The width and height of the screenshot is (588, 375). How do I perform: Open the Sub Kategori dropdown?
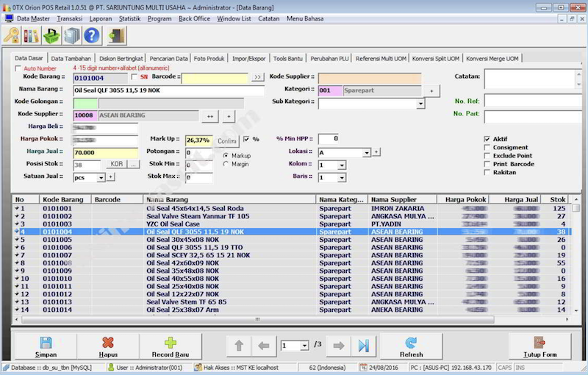pyautogui.click(x=420, y=104)
